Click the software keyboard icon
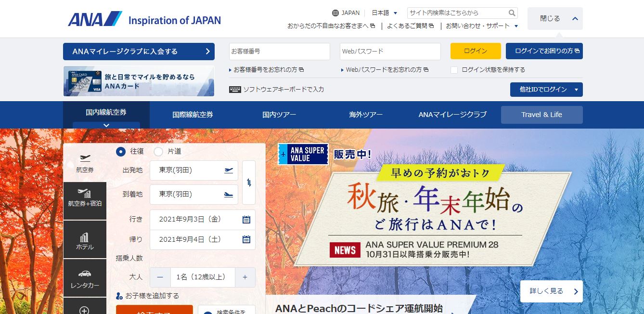644x314 pixels. [235, 89]
